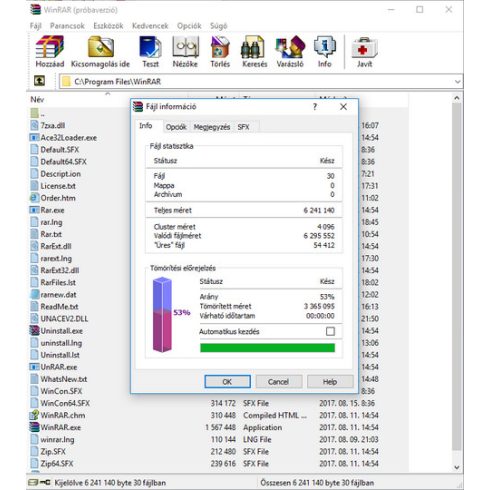
Task: Open the Fájl menu
Action: [36, 26]
